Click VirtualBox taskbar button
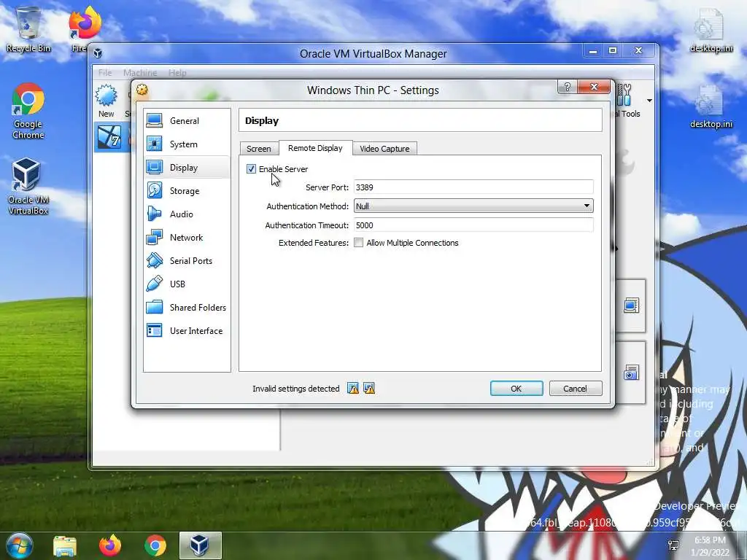747x560 pixels. (x=200, y=545)
